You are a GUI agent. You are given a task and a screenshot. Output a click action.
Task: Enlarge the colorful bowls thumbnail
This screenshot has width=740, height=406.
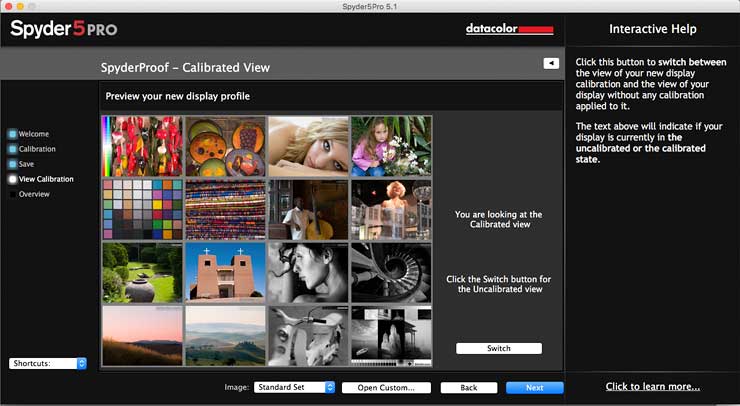226,146
